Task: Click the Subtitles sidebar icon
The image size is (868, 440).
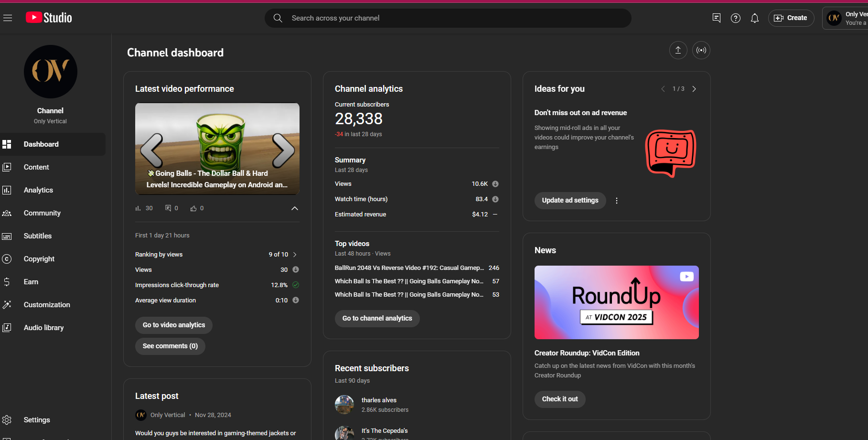Action: [7, 236]
